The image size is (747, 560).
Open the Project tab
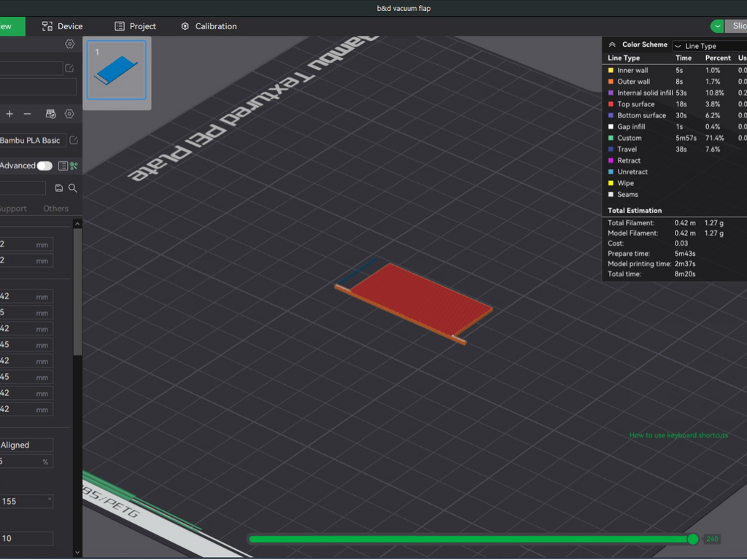[135, 26]
